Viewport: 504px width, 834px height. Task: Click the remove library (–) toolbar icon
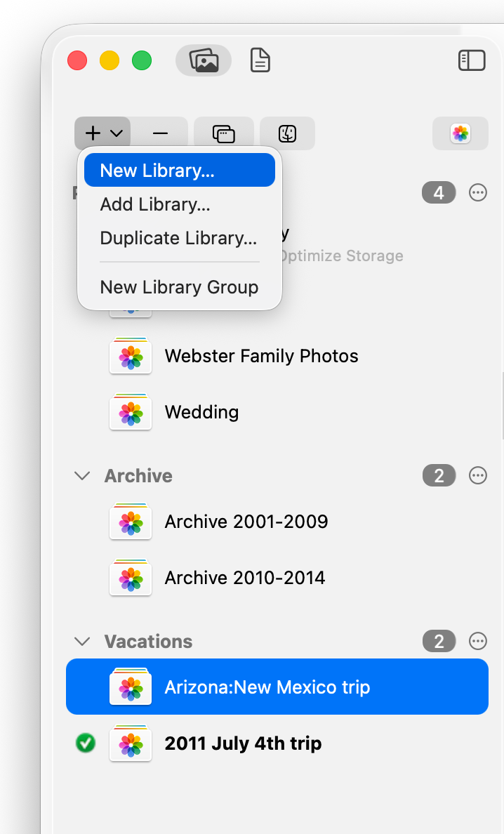pos(161,133)
